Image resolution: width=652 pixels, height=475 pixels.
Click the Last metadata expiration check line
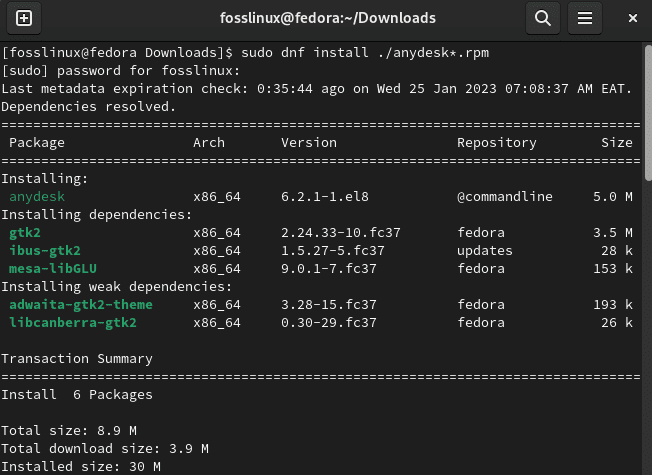tap(316, 89)
